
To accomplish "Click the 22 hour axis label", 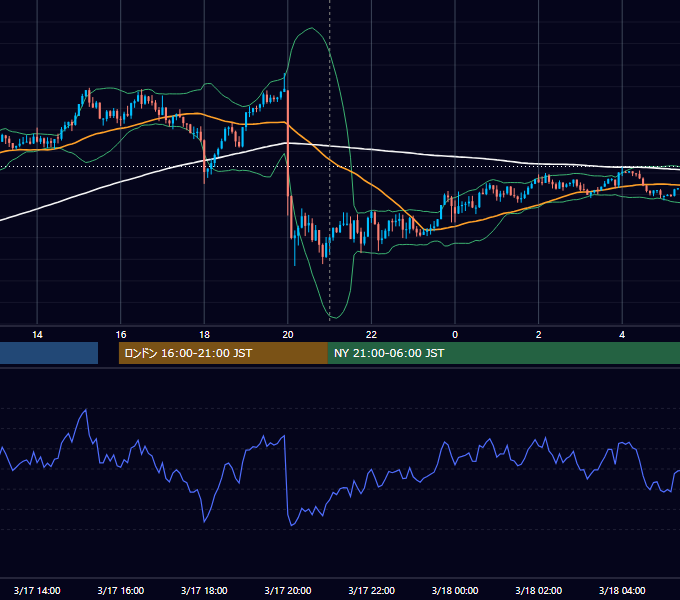I will click(x=371, y=335).
